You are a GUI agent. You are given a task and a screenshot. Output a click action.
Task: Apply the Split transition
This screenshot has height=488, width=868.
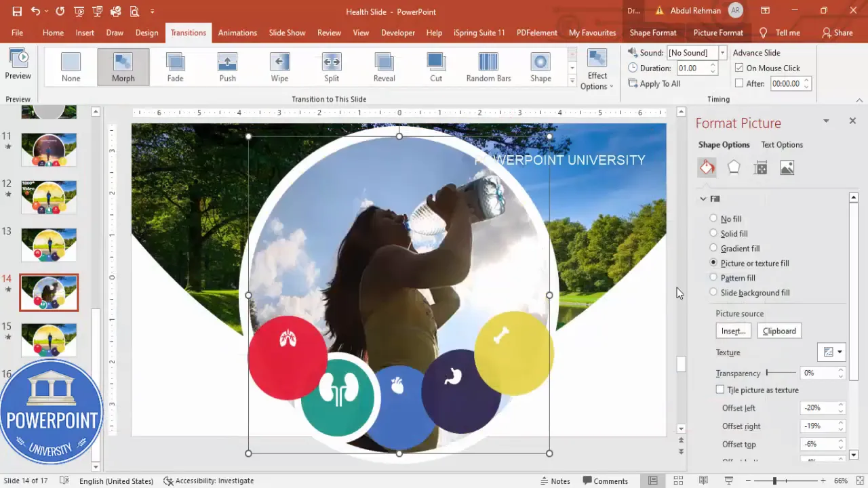tap(332, 67)
